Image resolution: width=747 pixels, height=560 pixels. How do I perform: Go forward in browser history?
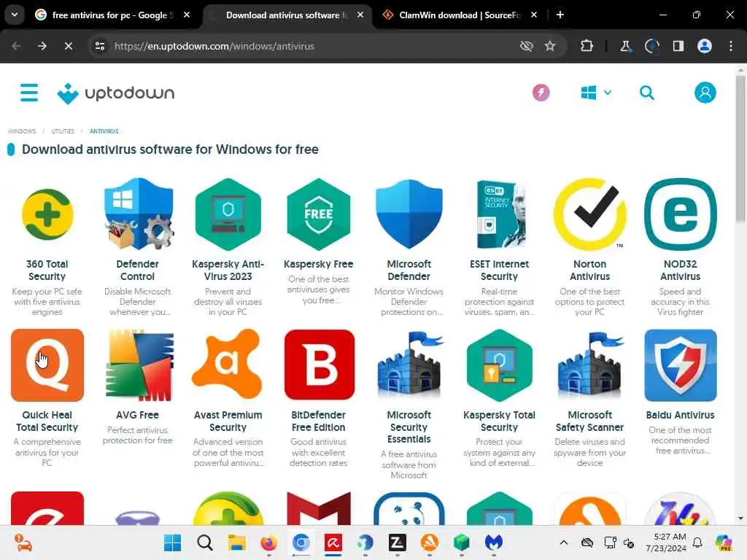(42, 46)
